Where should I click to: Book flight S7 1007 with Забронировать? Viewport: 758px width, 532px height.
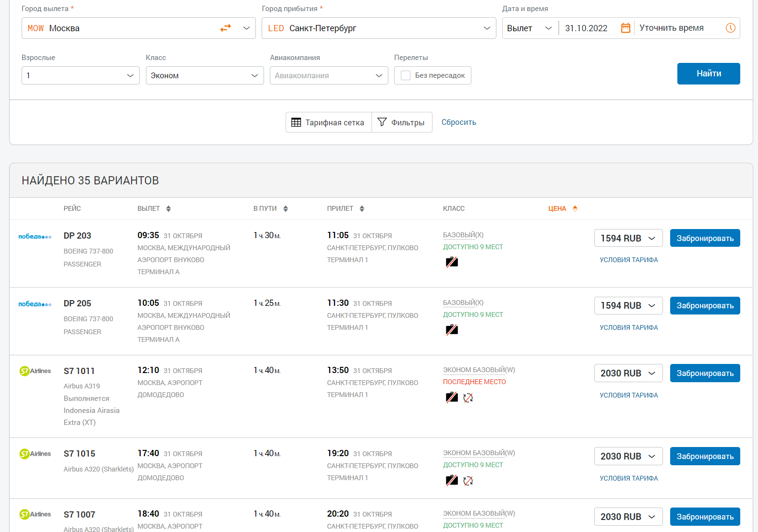[x=705, y=517]
